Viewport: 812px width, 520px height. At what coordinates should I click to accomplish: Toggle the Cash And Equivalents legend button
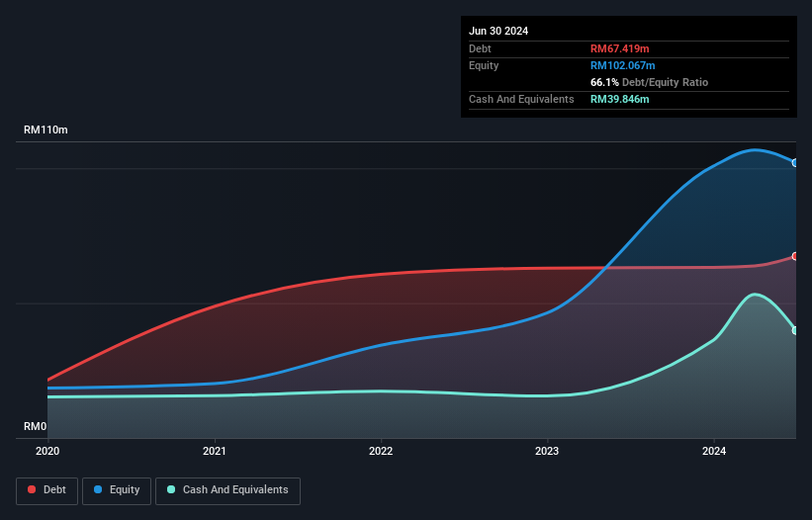(x=227, y=490)
